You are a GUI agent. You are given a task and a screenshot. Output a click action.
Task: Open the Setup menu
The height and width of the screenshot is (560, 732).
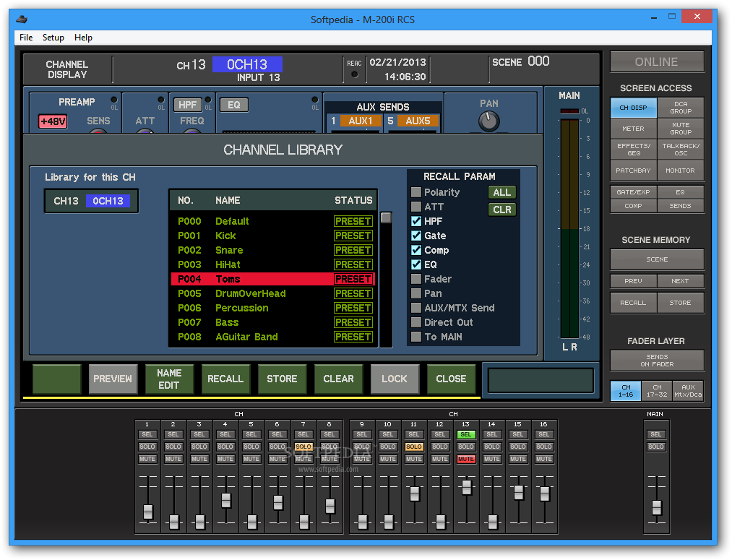tap(53, 38)
